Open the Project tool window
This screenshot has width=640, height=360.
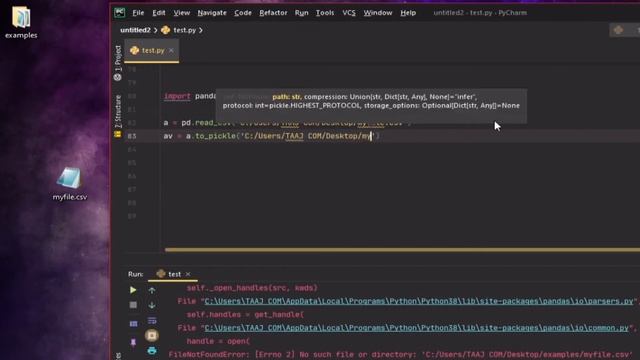(x=118, y=62)
